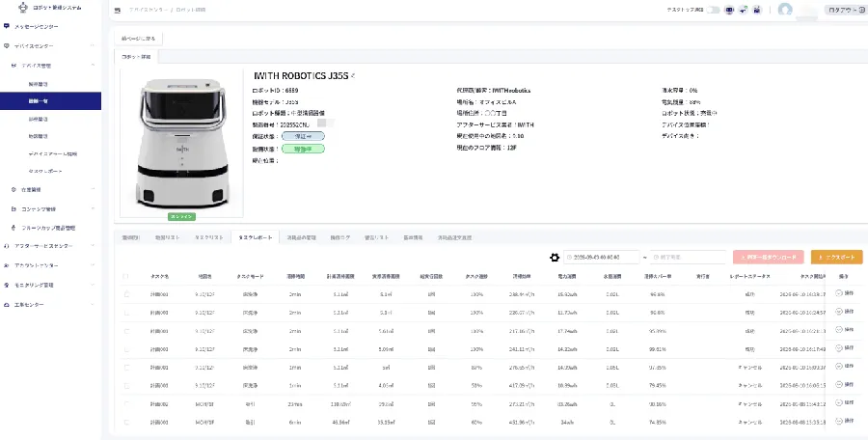Click the after-service center headset icon
Image resolution: width=868 pixels, height=440 pixels.
pos(6,245)
